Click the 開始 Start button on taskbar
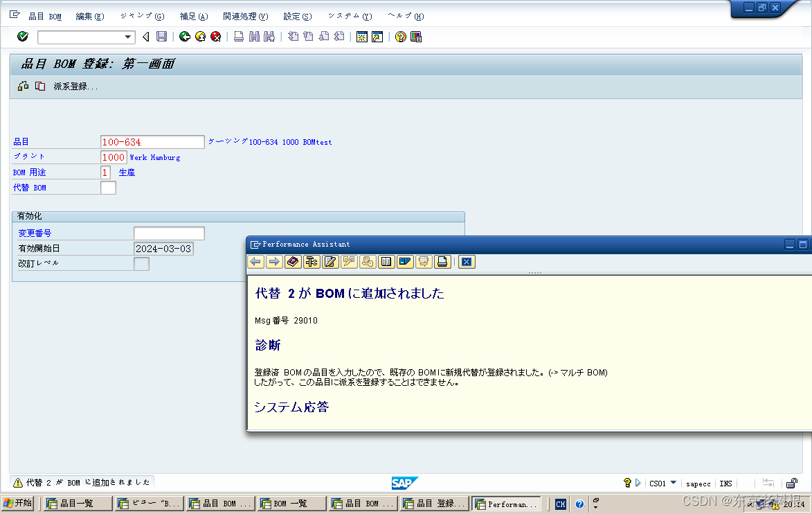The width and height of the screenshot is (812, 514). [18, 504]
